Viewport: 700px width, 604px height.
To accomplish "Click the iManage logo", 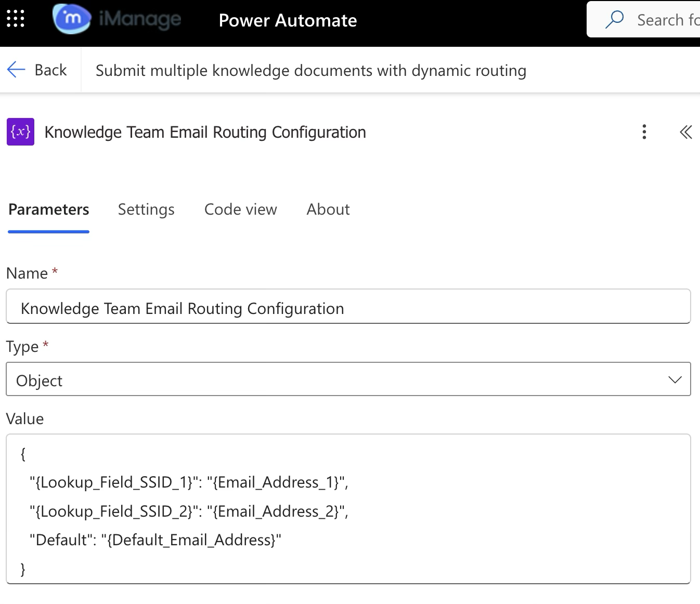I will pyautogui.click(x=117, y=19).
